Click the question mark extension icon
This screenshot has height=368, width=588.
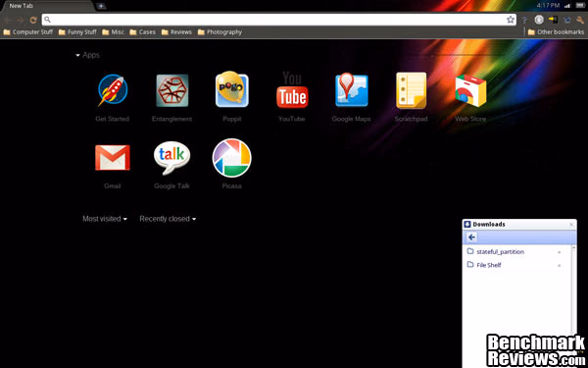point(524,20)
